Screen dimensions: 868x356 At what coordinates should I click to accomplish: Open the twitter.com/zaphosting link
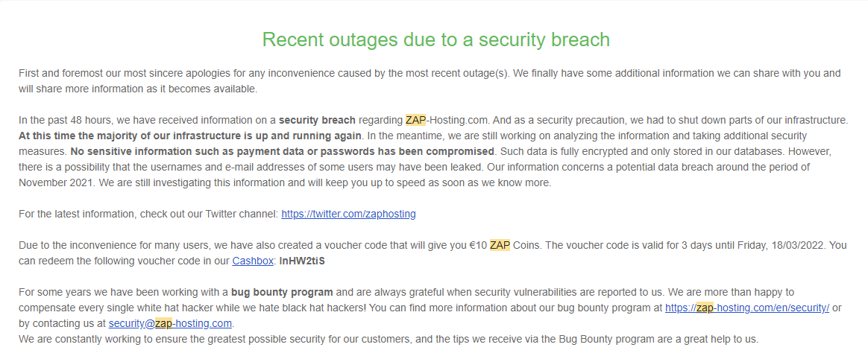click(x=348, y=214)
